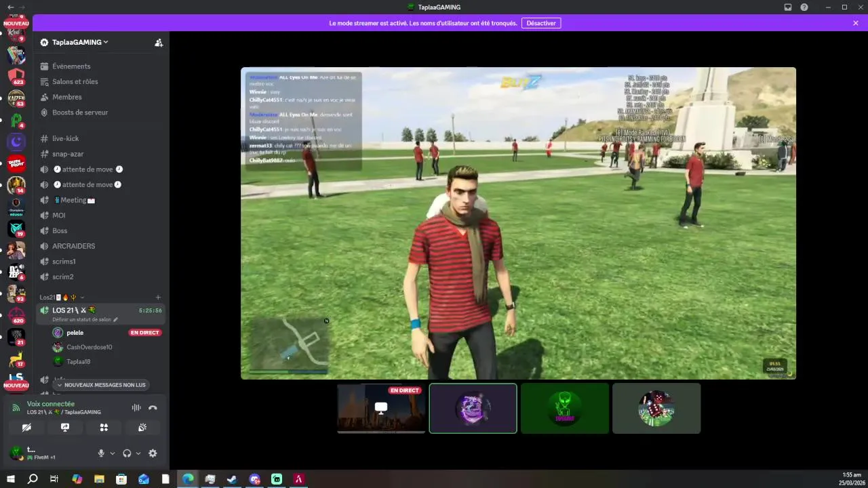Open the Kaizen server icon

tap(16, 98)
